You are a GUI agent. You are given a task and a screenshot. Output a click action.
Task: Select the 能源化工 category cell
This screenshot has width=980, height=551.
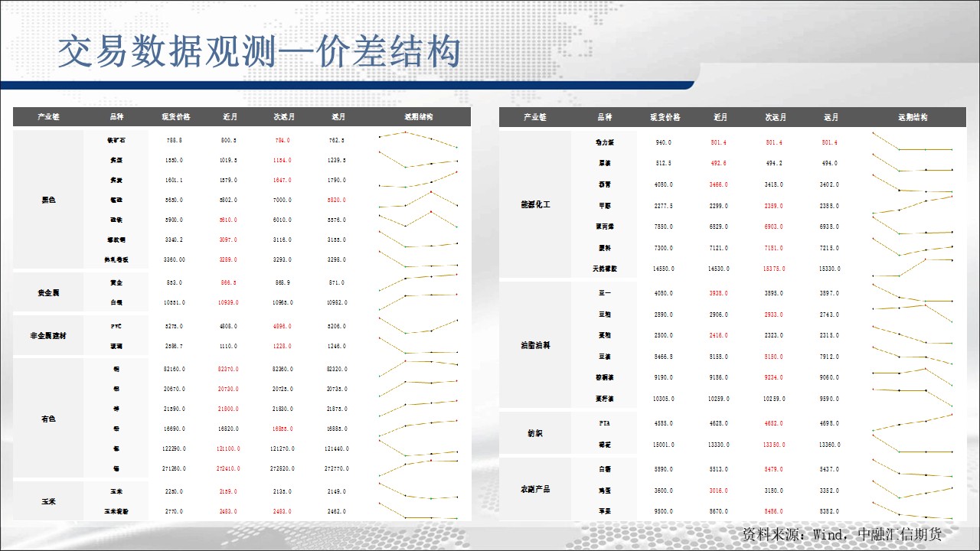point(535,205)
